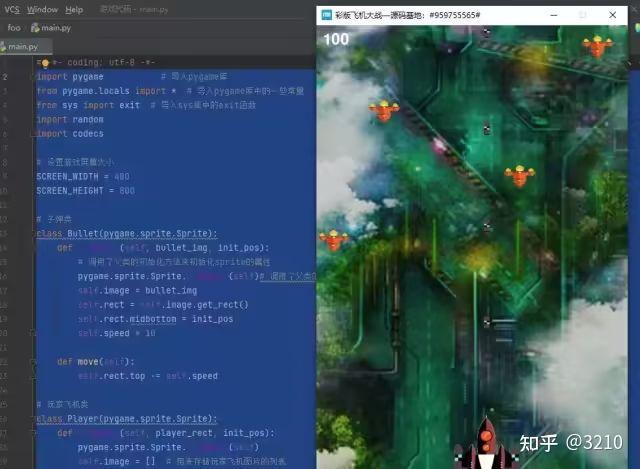
Task: Select the foo breadcrumb in navigation bar
Action: click(14, 28)
